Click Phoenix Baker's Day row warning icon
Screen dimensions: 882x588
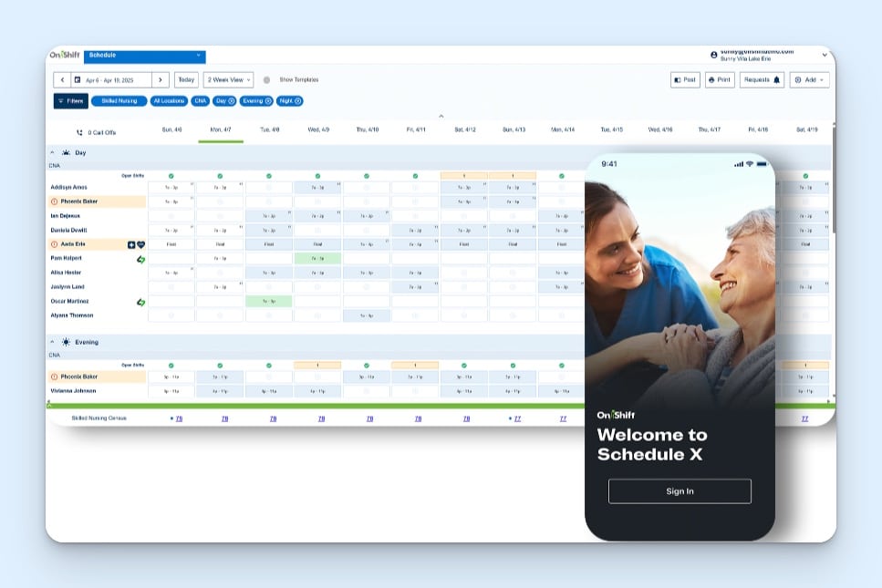pos(55,201)
